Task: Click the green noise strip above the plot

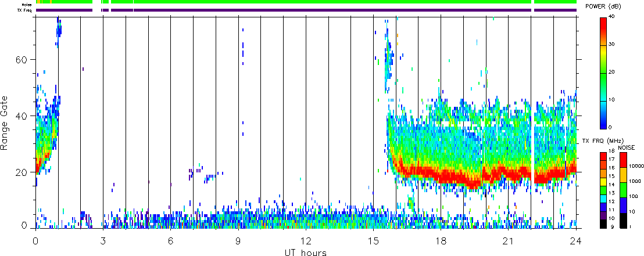Action: (x=306, y=2)
